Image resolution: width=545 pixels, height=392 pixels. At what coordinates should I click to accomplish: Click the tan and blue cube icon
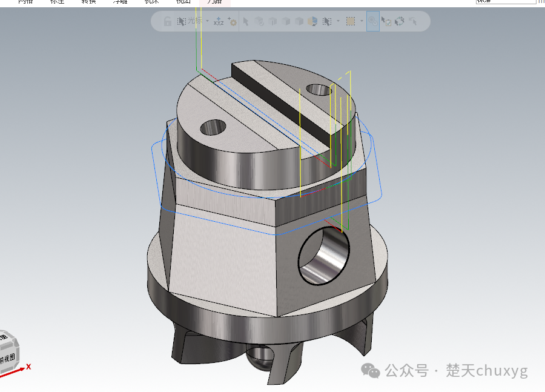coord(312,22)
